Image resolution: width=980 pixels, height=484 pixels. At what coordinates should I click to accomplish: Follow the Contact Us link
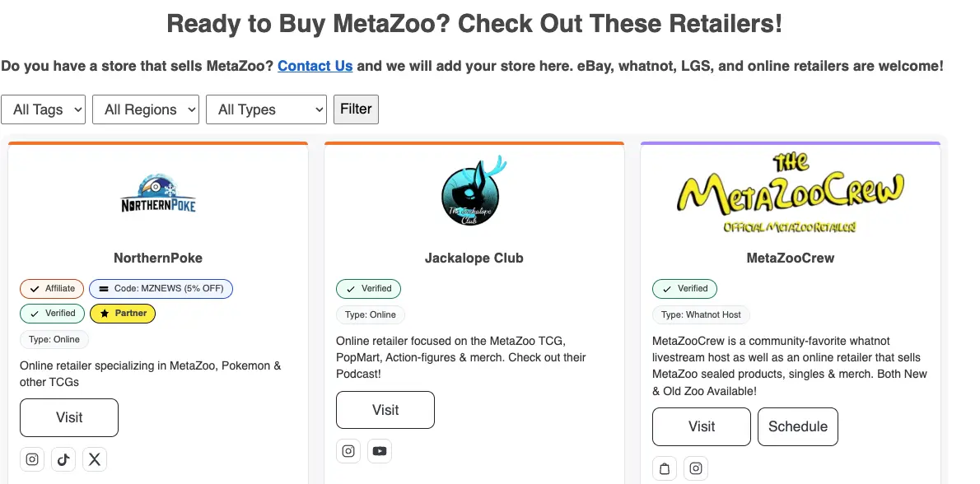tap(315, 66)
